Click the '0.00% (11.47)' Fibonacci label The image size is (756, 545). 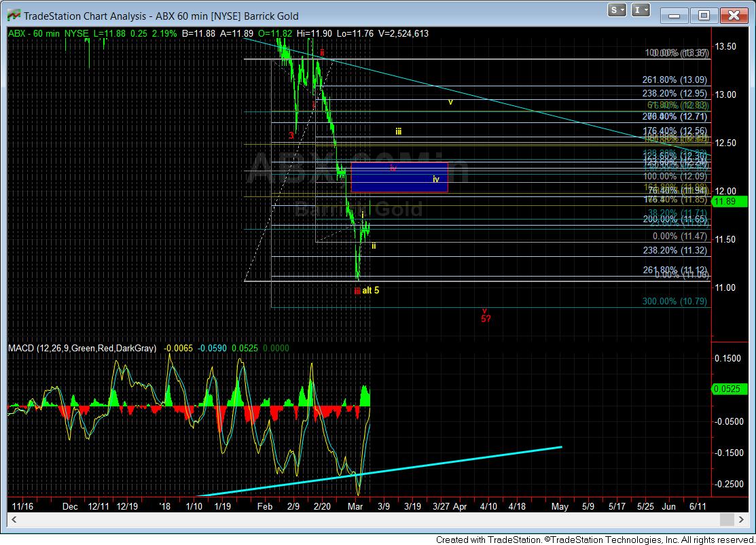[680, 236]
